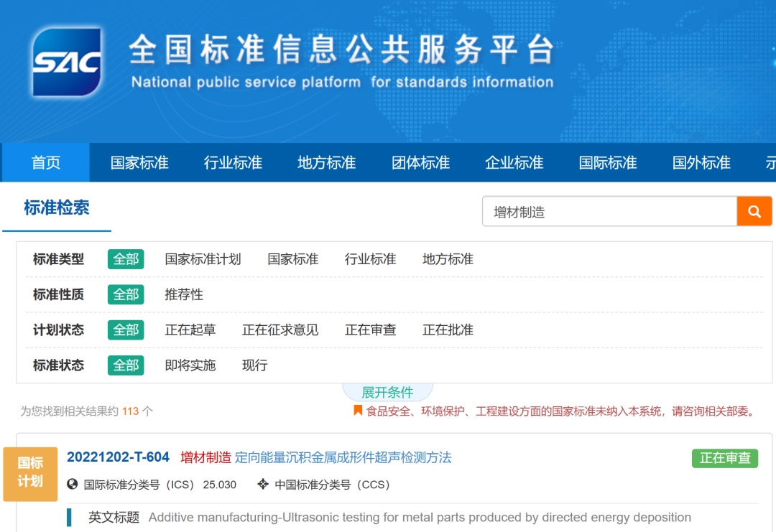
Task: Filter 计划状态 by 正在起草
Action: pos(190,330)
